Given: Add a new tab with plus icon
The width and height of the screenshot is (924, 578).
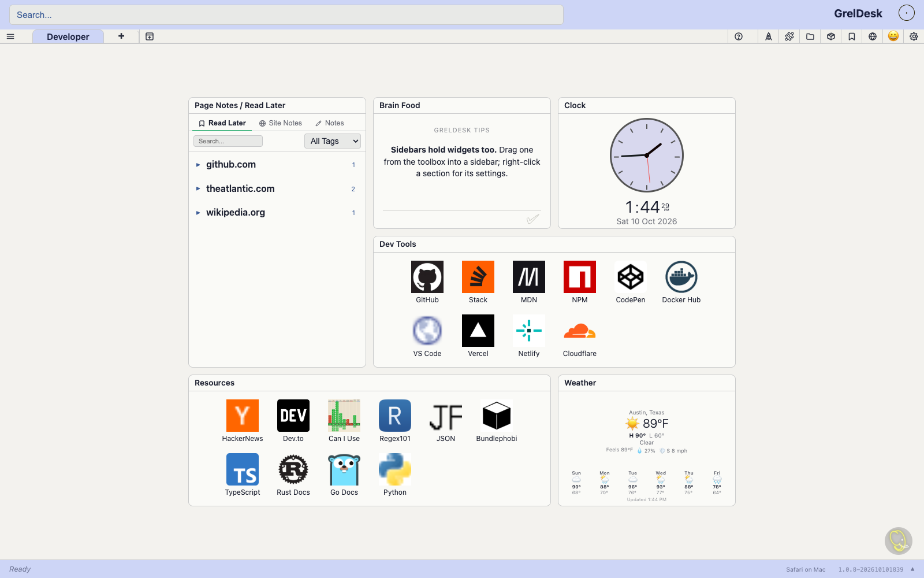Looking at the screenshot, I should point(121,36).
